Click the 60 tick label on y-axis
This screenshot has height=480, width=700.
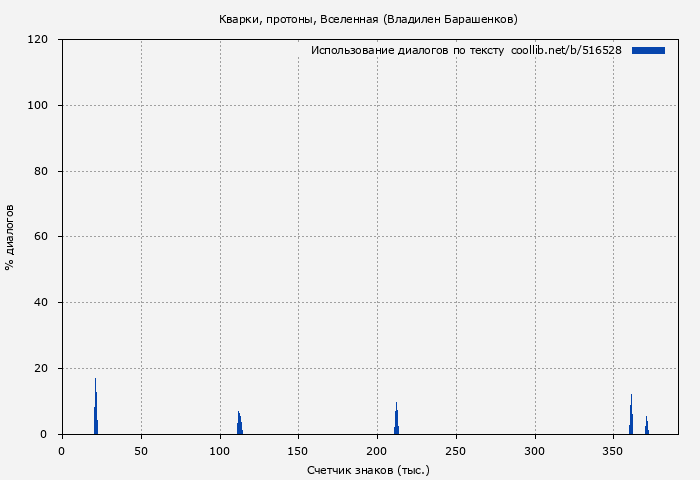pos(42,237)
